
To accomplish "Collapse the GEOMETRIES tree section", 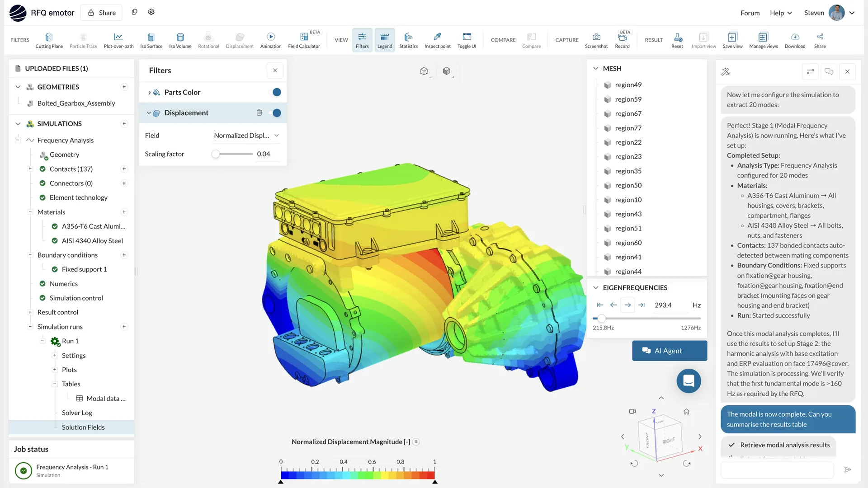I will tap(18, 87).
